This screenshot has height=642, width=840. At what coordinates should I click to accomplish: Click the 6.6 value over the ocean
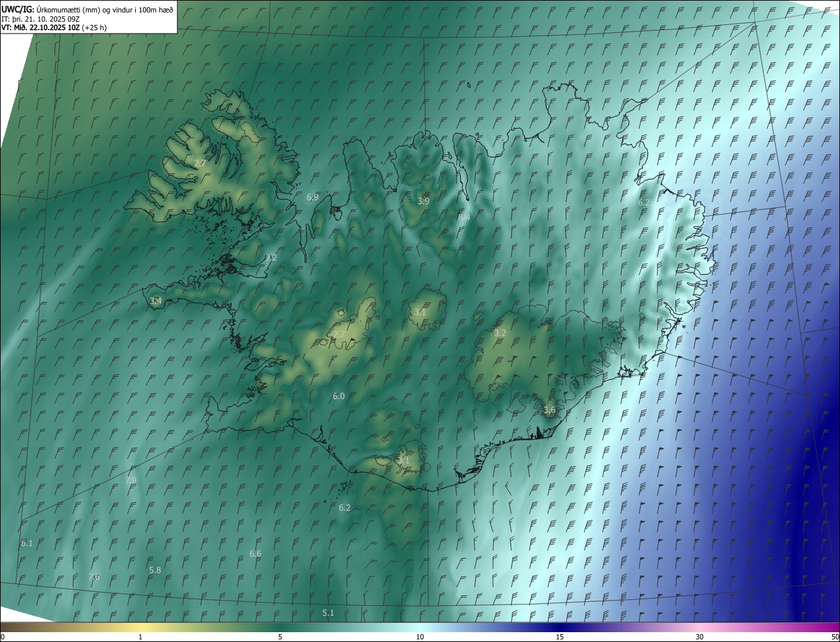coord(255,553)
